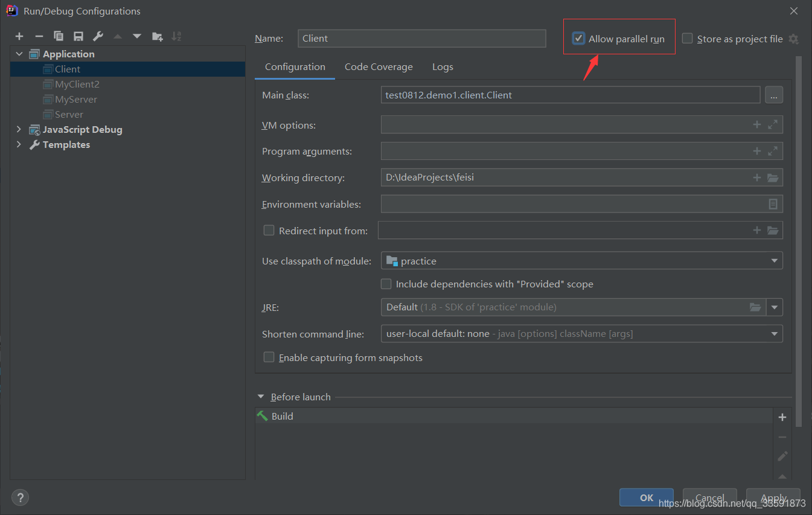Browse JRE folder icon
Viewport: 812px width, 515px height.
click(x=755, y=307)
